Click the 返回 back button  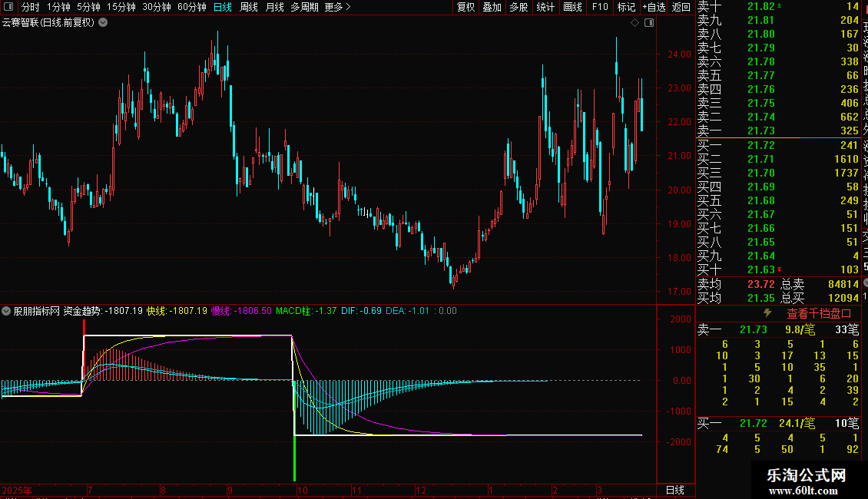point(681,7)
